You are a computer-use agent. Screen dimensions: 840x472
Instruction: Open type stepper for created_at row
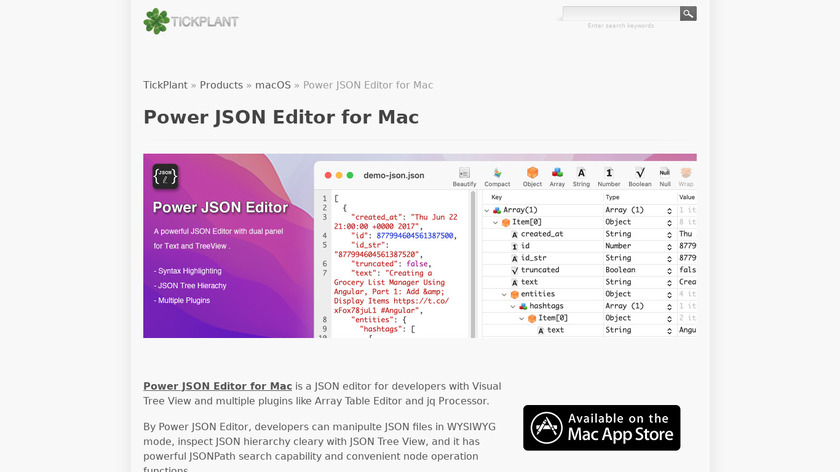[669, 235]
